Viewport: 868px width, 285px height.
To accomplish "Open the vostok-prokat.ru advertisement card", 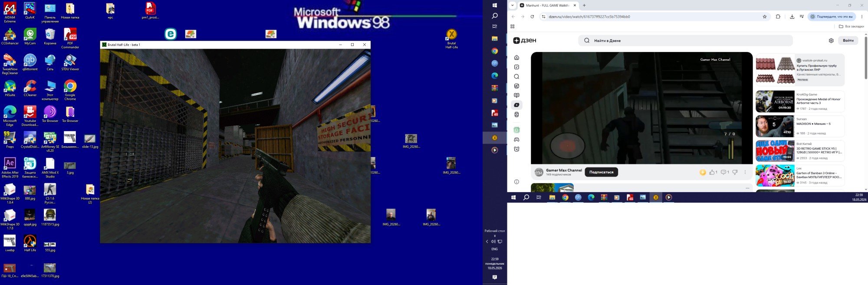I will click(800, 70).
